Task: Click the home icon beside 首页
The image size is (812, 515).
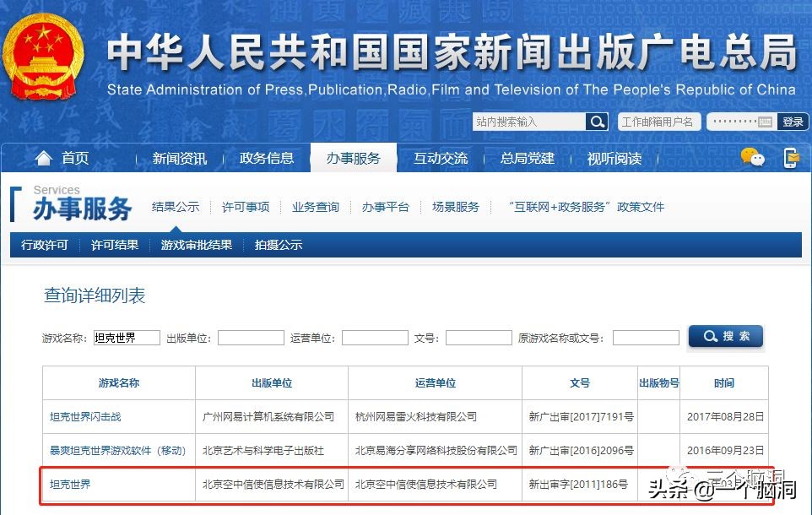Action: [44, 158]
